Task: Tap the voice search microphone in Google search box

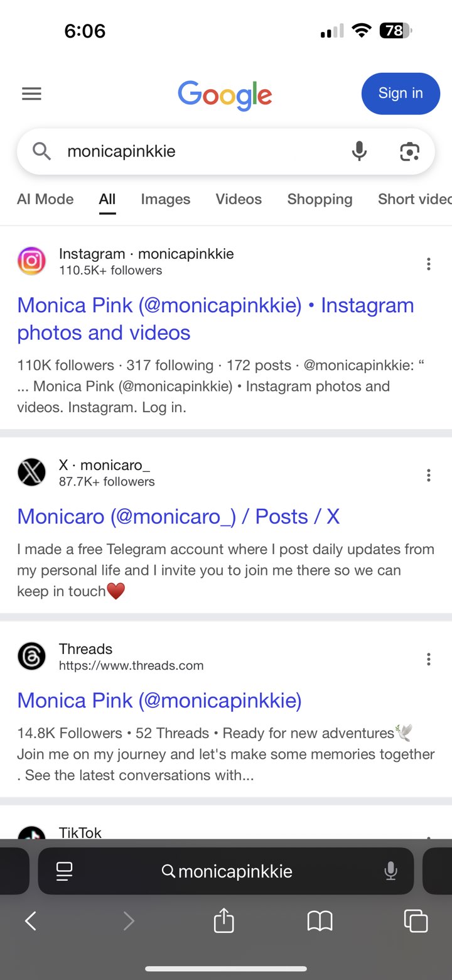Action: (x=359, y=151)
